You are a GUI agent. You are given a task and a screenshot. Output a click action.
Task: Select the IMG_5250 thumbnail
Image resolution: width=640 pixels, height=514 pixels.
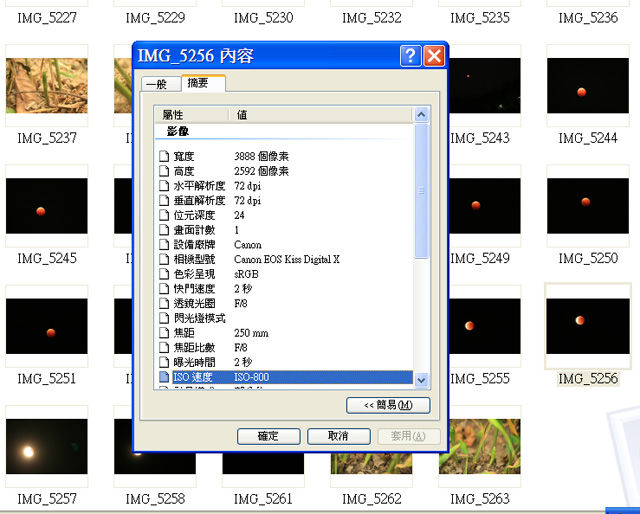tap(588, 206)
